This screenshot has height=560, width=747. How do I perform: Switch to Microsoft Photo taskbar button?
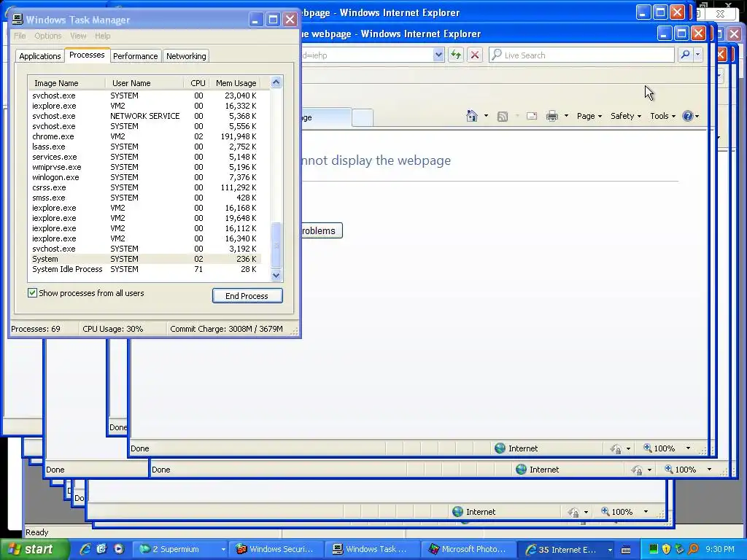tap(469, 549)
